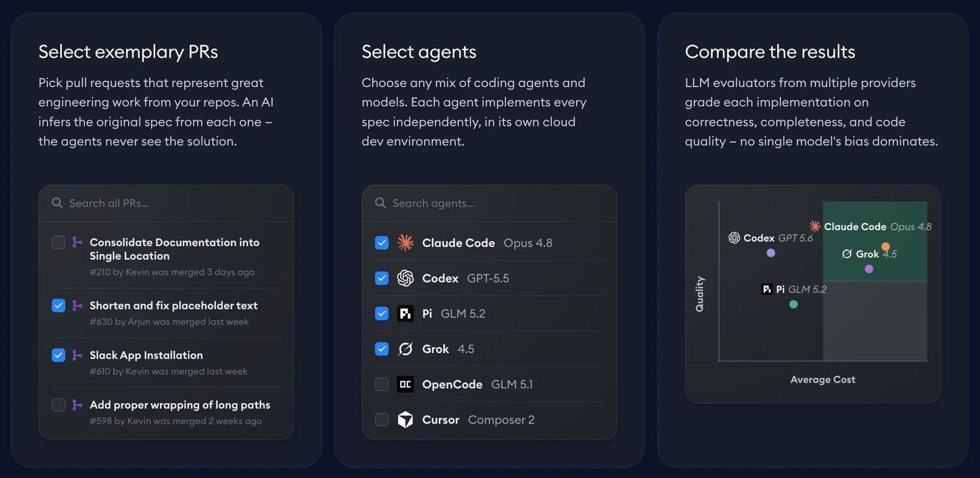Focus the Search agents input field
This screenshot has height=478, width=980.
[490, 203]
